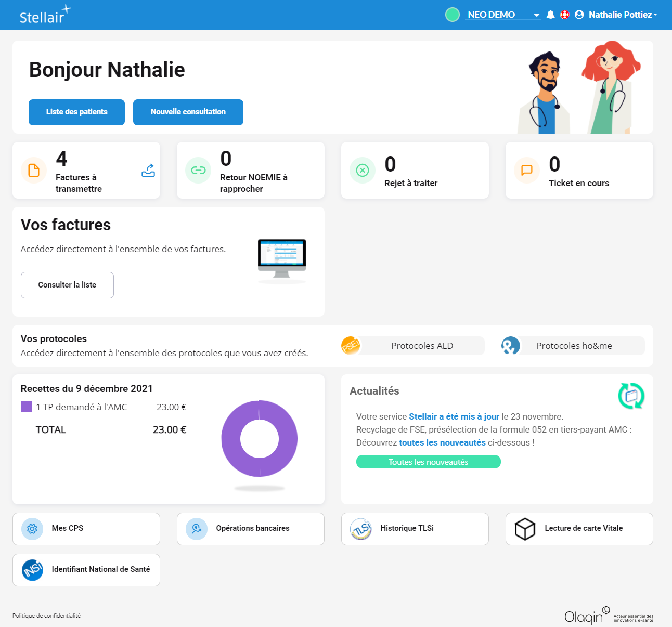Click the purple TP demandé legend swatch

pyautogui.click(x=26, y=407)
